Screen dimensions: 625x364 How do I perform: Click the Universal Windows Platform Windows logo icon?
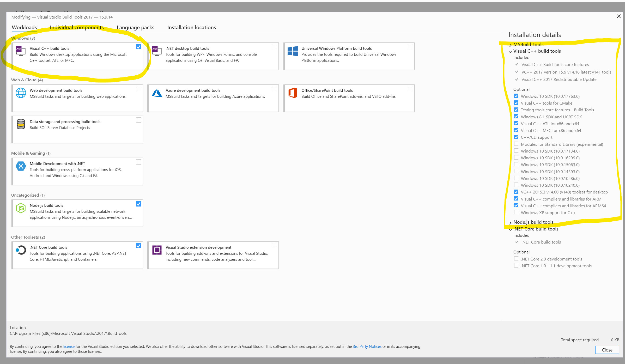click(293, 51)
